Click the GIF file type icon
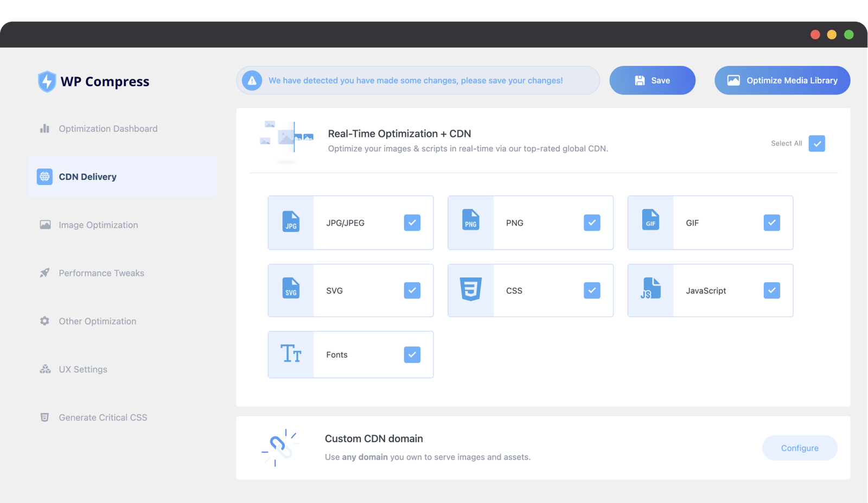This screenshot has width=868, height=503. [x=650, y=220]
